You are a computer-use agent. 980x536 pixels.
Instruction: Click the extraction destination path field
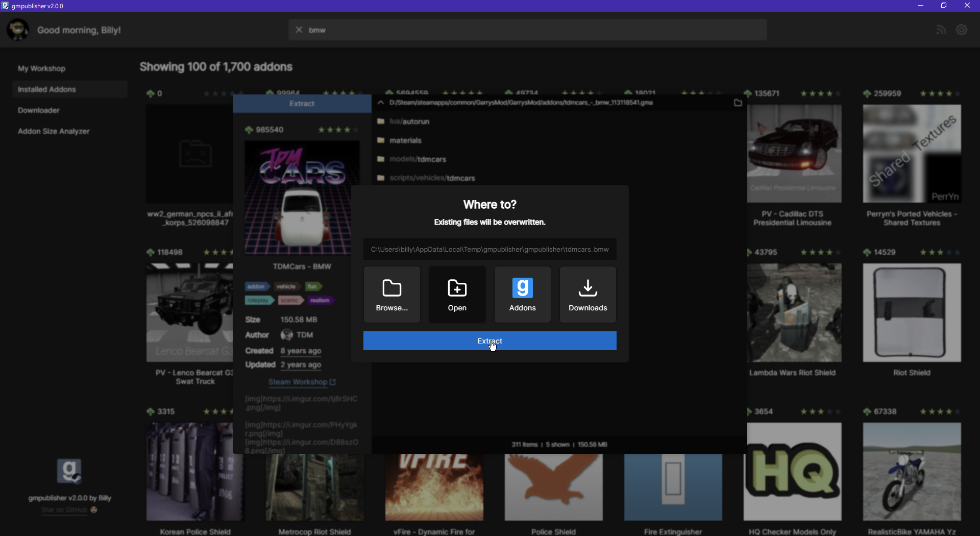[x=489, y=249]
